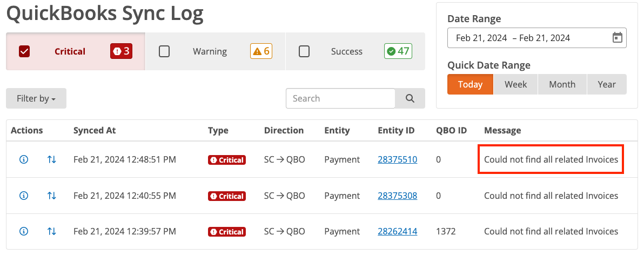The width and height of the screenshot is (644, 255).
Task: Click timestamp Feb 21, 2024 12:39:57 PM
Action: click(x=125, y=232)
